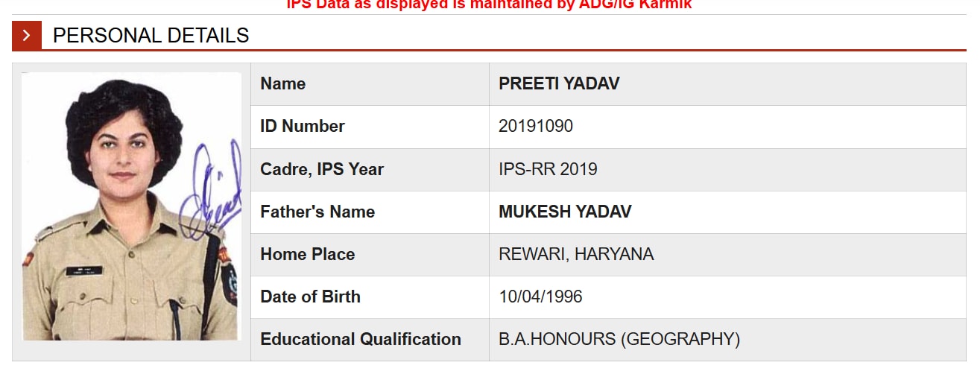Image resolution: width=980 pixels, height=377 pixels.
Task: Collapse the Personal Details section chevron icon
Action: [x=27, y=35]
